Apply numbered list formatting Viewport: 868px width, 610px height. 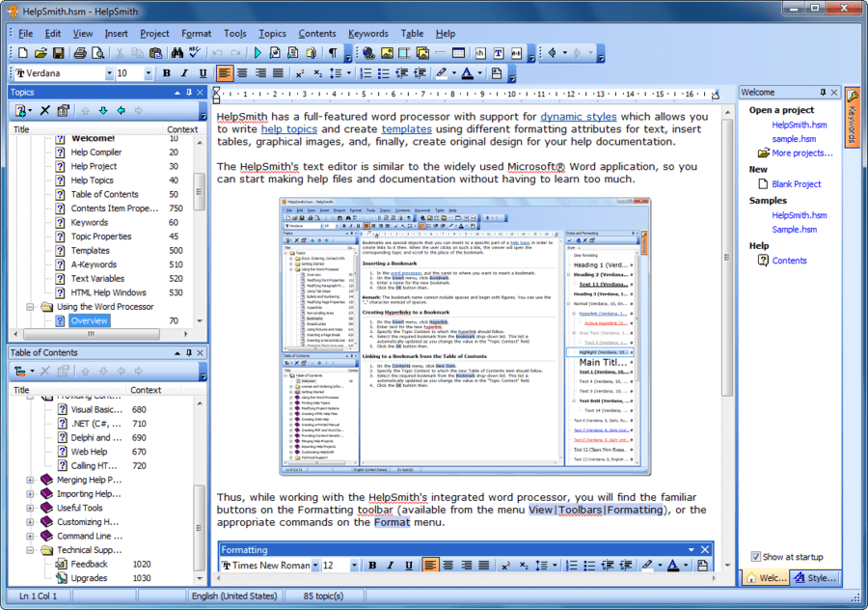[x=366, y=73]
